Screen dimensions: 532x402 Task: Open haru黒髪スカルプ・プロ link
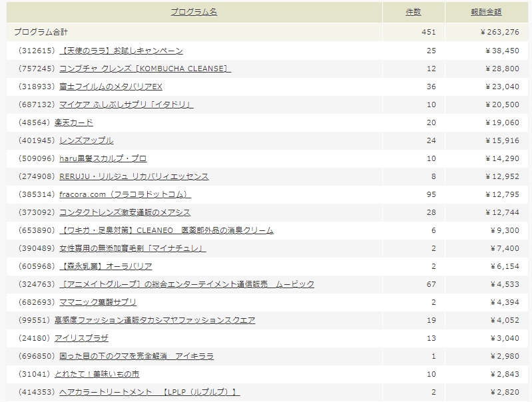coord(103,159)
